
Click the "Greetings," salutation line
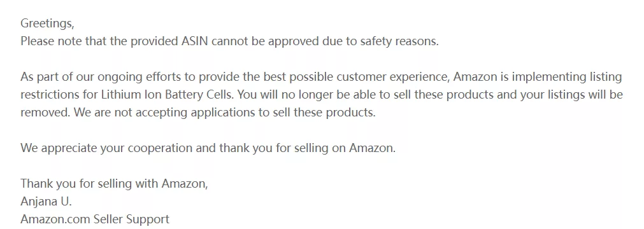(x=47, y=24)
